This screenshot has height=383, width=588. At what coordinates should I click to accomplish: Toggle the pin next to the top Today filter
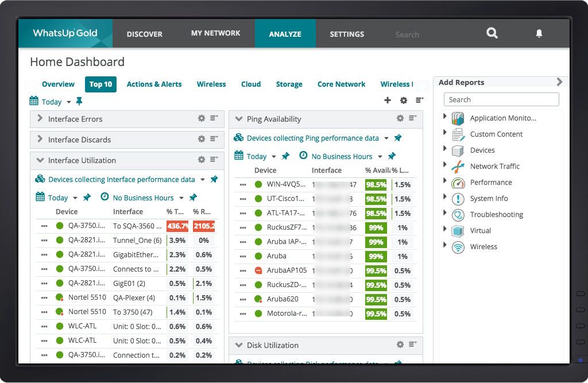pos(79,101)
